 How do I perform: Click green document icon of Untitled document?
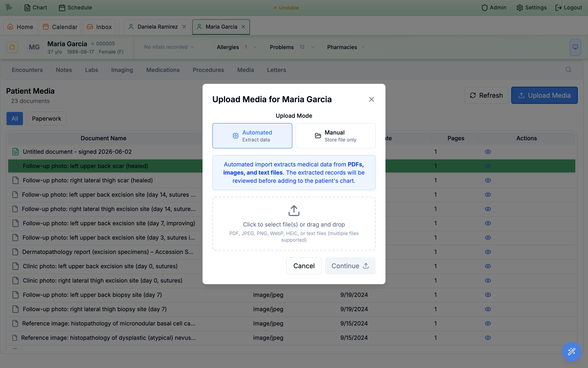point(16,152)
